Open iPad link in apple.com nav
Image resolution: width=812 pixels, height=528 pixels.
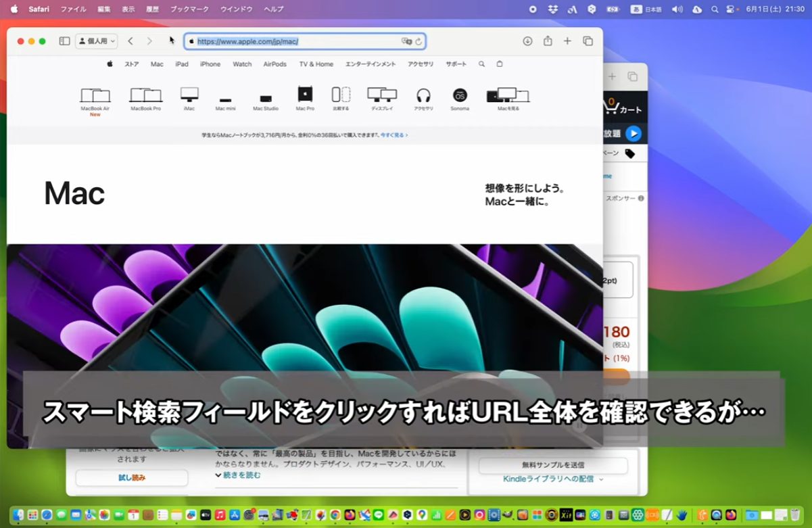click(x=182, y=64)
